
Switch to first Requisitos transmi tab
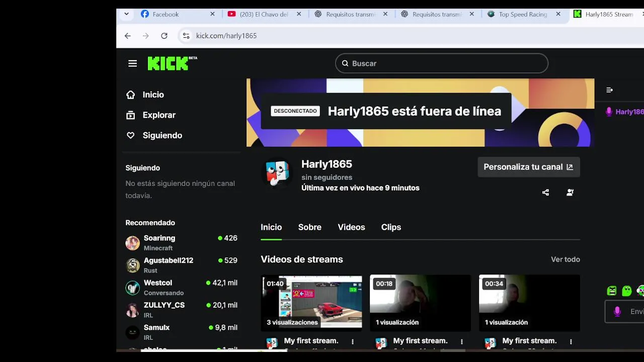(x=351, y=14)
